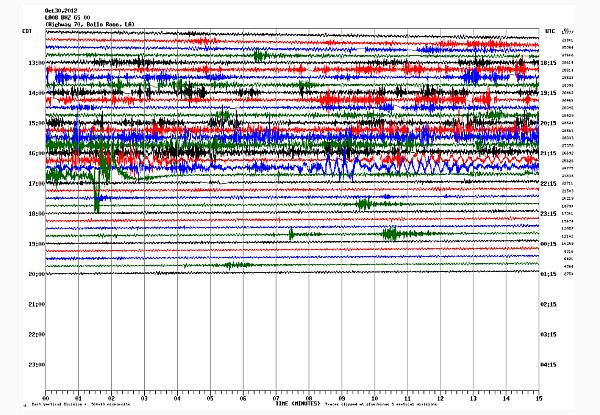Click the 00:15 UTC time label
The height and width of the screenshot is (415, 600).
(549, 243)
